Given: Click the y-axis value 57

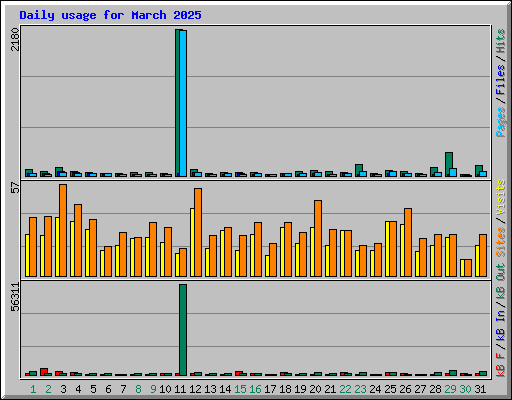Looking at the screenshot, I should click(15, 188).
